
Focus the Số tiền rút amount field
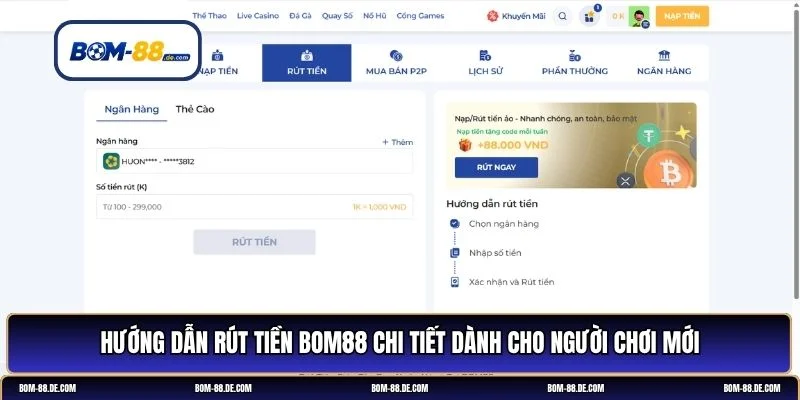(255, 207)
